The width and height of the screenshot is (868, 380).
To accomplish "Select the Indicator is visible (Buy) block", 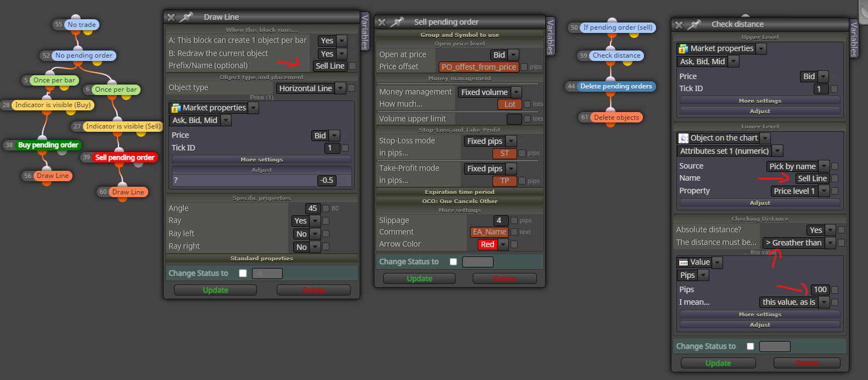I will (x=53, y=105).
